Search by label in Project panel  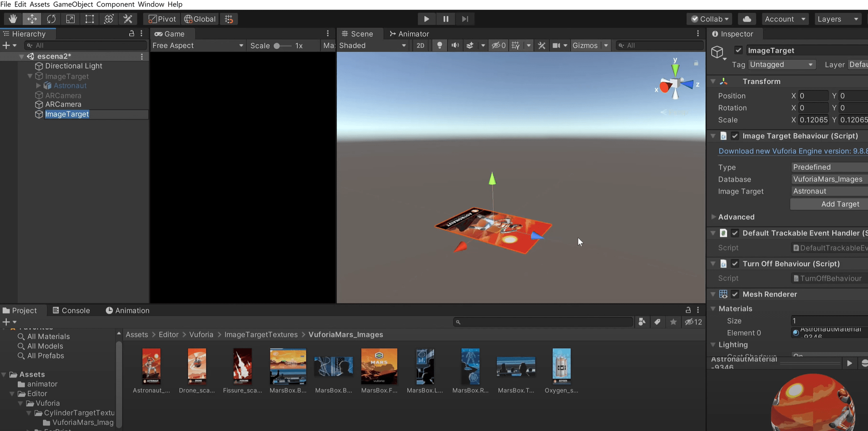[x=657, y=322]
